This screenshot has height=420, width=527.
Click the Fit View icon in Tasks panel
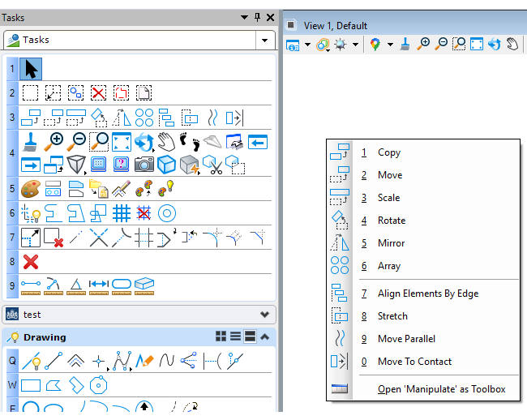tap(122, 142)
